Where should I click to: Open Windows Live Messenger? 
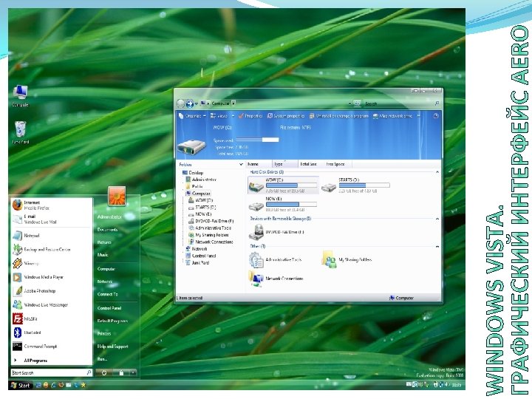tap(40, 304)
